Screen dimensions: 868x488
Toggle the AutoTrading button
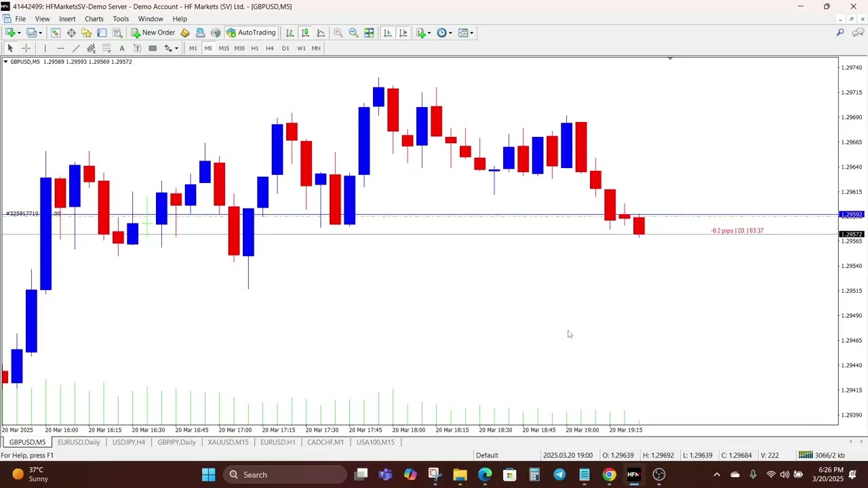[251, 33]
